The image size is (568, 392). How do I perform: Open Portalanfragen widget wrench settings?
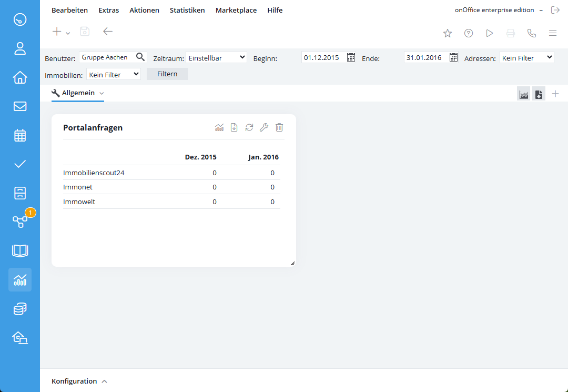click(x=264, y=127)
